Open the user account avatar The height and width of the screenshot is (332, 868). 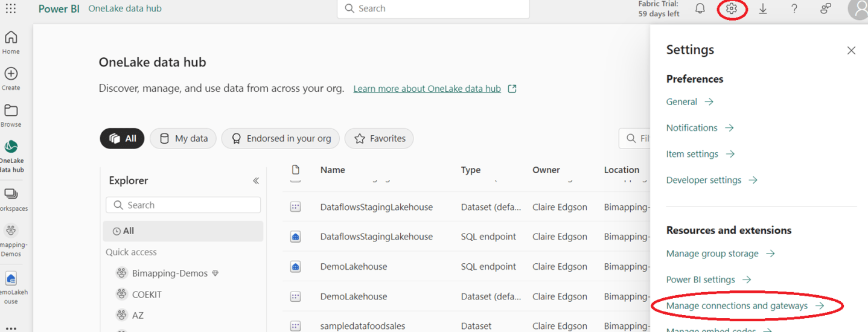click(858, 9)
